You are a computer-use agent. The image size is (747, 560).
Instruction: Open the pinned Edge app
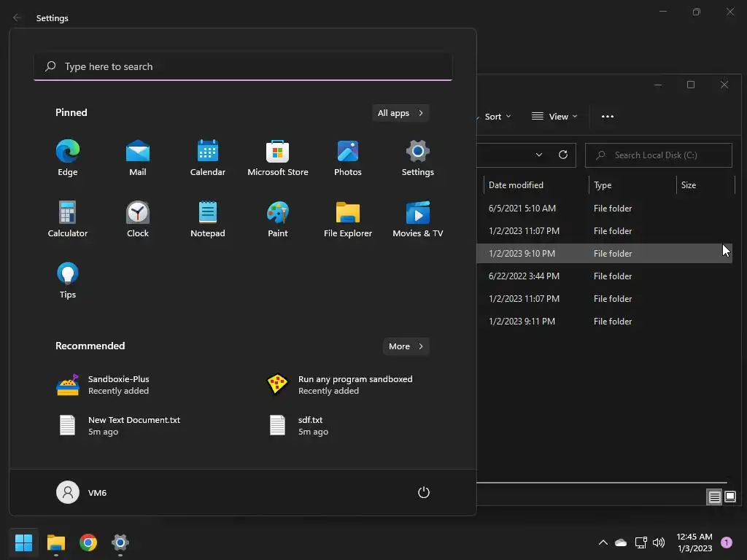[68, 158]
